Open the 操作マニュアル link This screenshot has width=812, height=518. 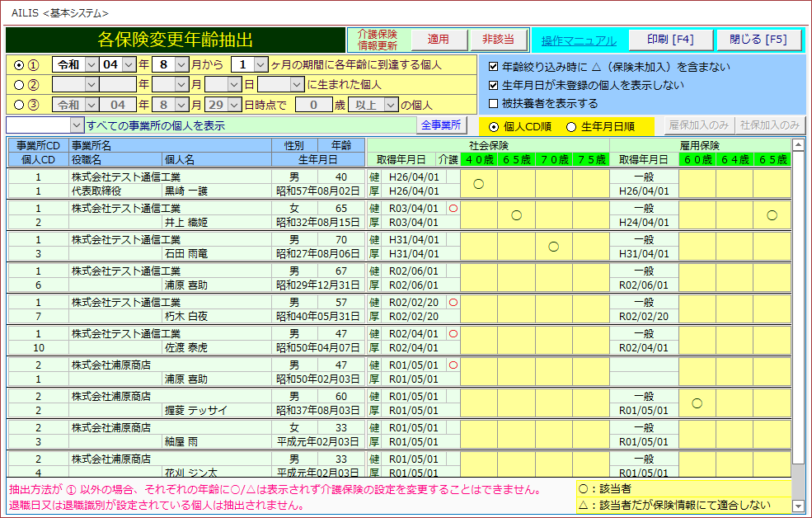(x=579, y=40)
